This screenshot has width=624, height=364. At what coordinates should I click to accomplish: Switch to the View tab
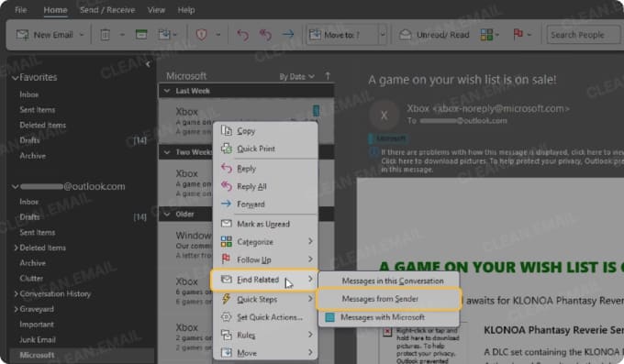coord(156,10)
